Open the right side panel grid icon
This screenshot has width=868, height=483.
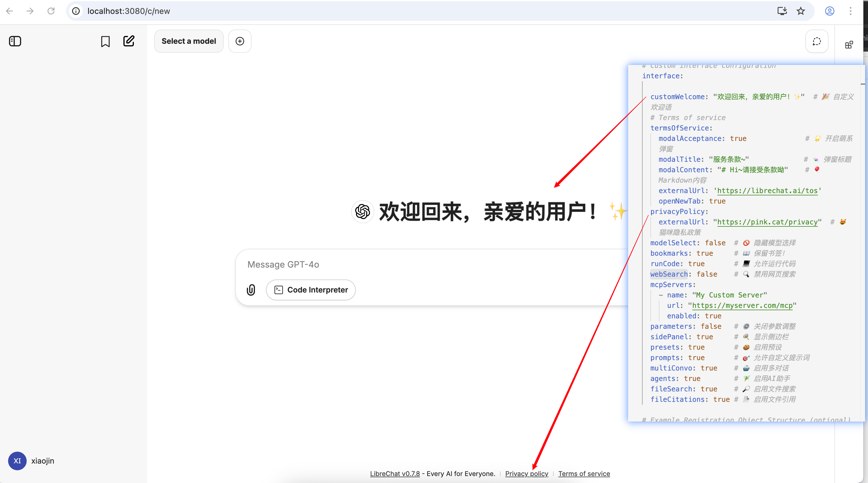click(x=849, y=45)
